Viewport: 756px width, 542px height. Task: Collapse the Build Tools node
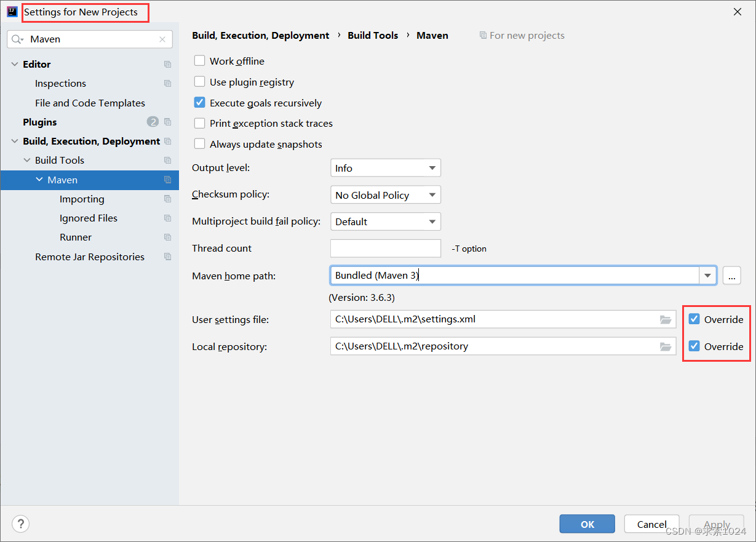point(27,161)
